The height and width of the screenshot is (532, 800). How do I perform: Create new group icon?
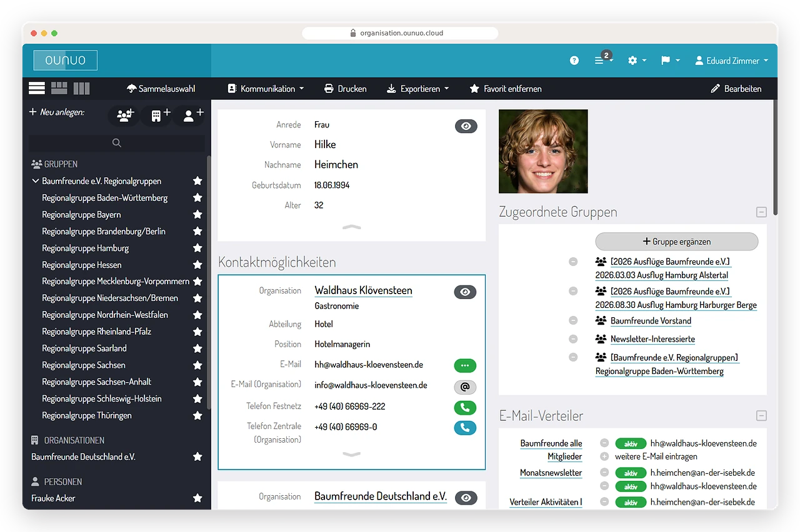pos(124,116)
